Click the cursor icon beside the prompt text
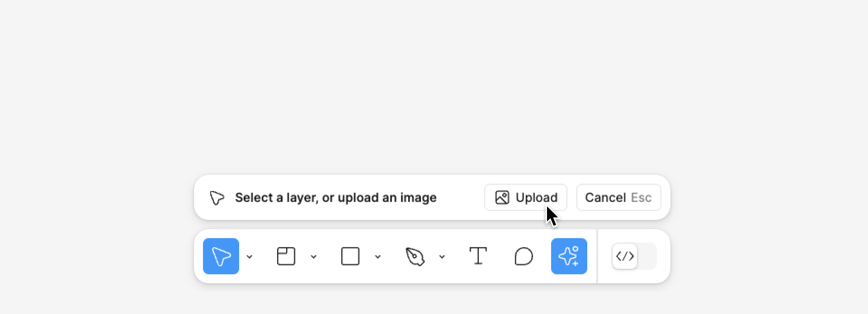 pyautogui.click(x=217, y=198)
